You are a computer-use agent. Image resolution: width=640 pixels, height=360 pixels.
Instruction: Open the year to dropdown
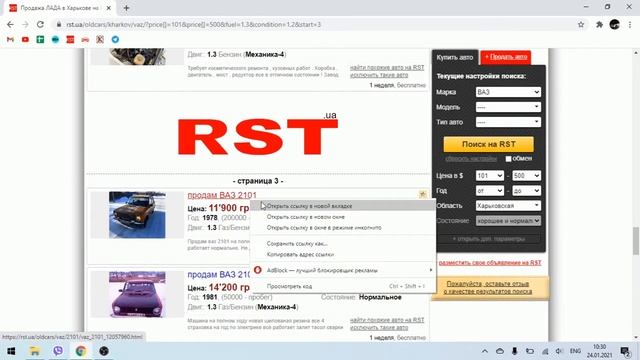[527, 191]
